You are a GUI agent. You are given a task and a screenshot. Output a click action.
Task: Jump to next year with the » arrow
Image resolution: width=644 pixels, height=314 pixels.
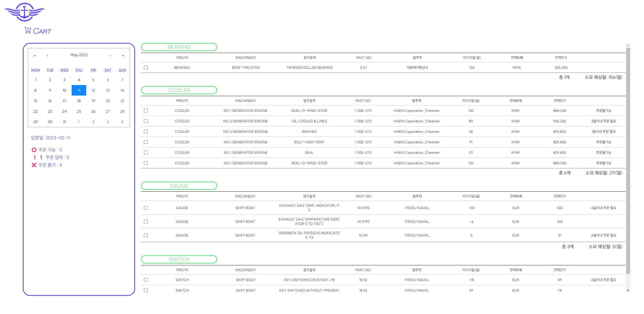[x=123, y=55]
